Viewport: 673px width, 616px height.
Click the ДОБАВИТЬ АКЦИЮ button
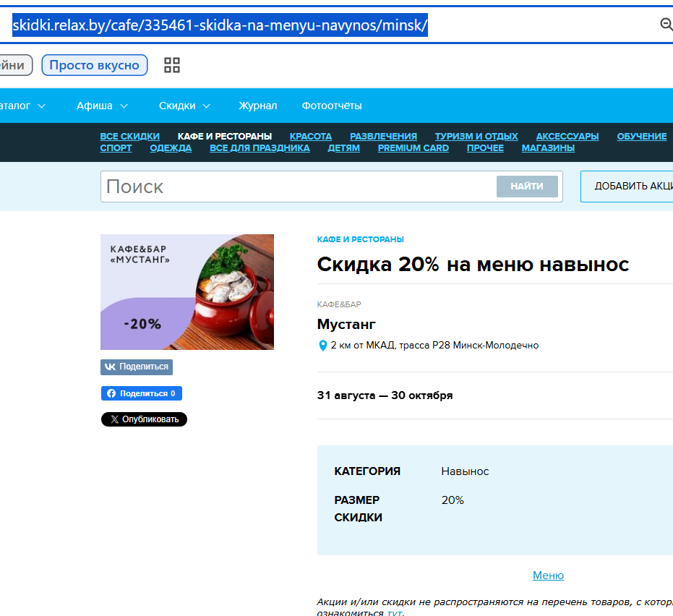(x=627, y=187)
